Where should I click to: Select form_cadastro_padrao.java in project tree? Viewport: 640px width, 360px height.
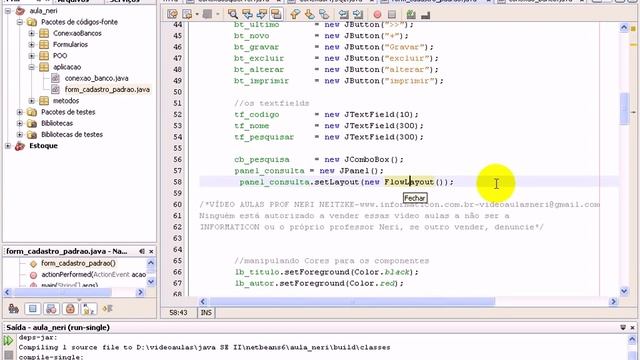(x=107, y=89)
